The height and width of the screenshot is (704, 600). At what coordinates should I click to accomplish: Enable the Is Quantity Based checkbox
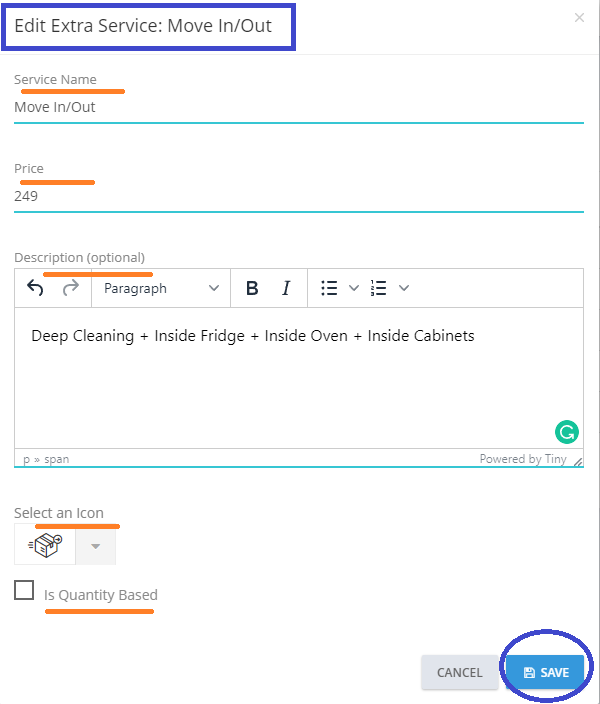click(x=25, y=590)
